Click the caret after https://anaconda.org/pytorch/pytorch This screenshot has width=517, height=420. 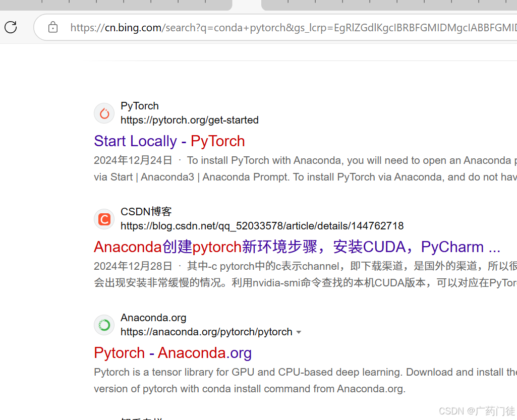[299, 332]
